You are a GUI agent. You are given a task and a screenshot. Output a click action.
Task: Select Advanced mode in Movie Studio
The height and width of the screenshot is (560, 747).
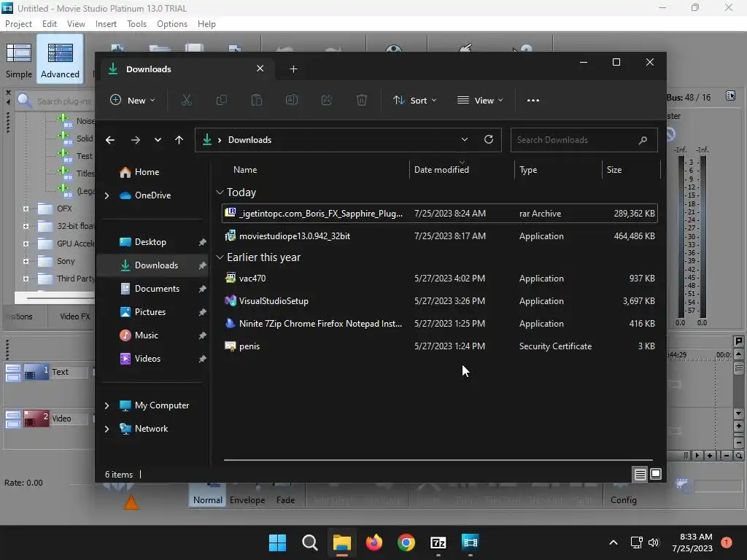tap(60, 60)
